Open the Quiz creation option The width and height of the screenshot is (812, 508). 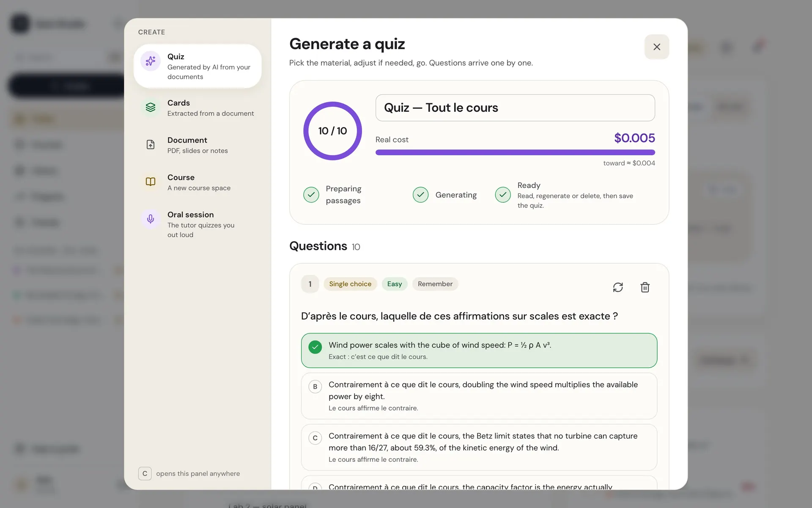[x=198, y=66]
